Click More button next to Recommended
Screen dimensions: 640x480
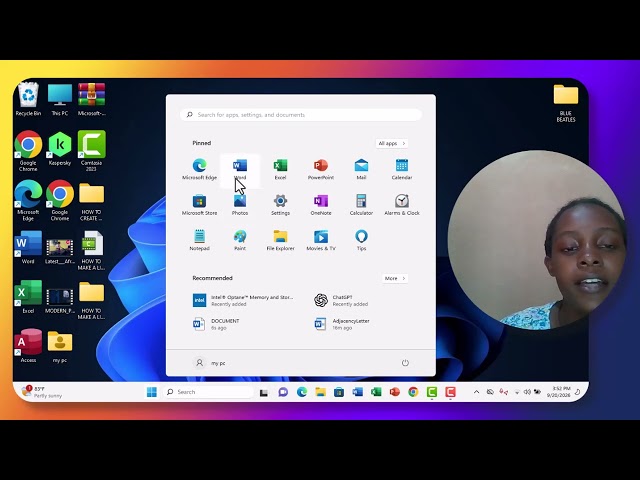[395, 278]
